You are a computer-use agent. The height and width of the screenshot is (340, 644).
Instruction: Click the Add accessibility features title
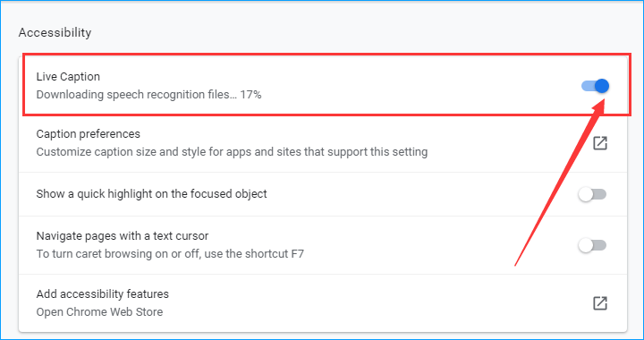[103, 294]
